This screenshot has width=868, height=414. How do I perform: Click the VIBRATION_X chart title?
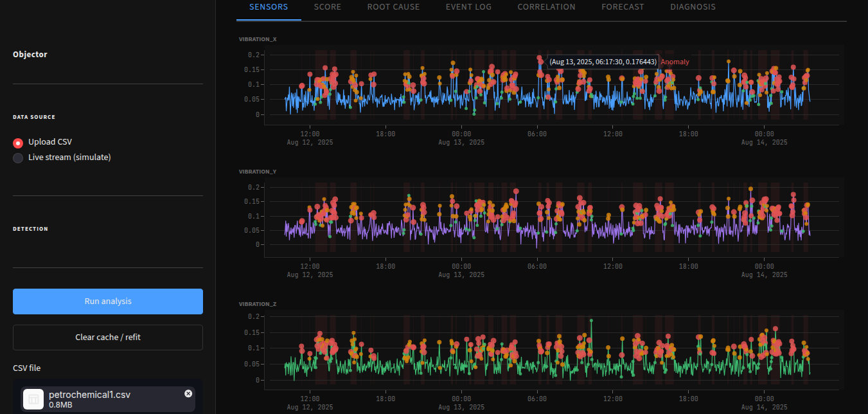(258, 39)
